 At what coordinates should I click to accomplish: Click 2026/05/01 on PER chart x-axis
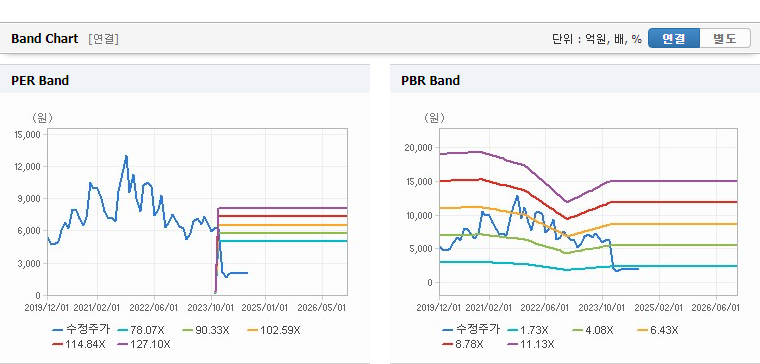322,308
